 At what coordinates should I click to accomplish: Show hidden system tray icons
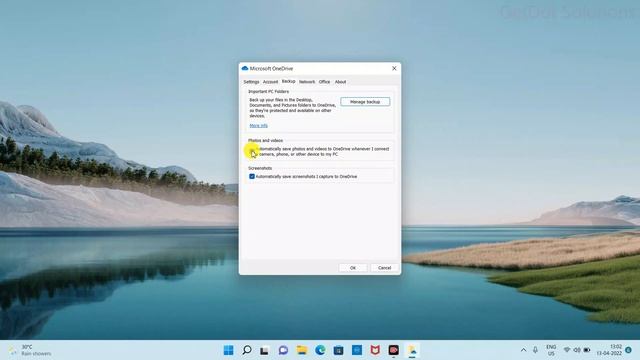pyautogui.click(x=523, y=350)
